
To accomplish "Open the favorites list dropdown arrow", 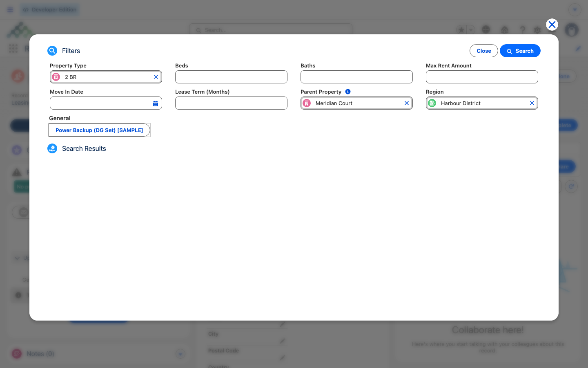I will (x=471, y=30).
